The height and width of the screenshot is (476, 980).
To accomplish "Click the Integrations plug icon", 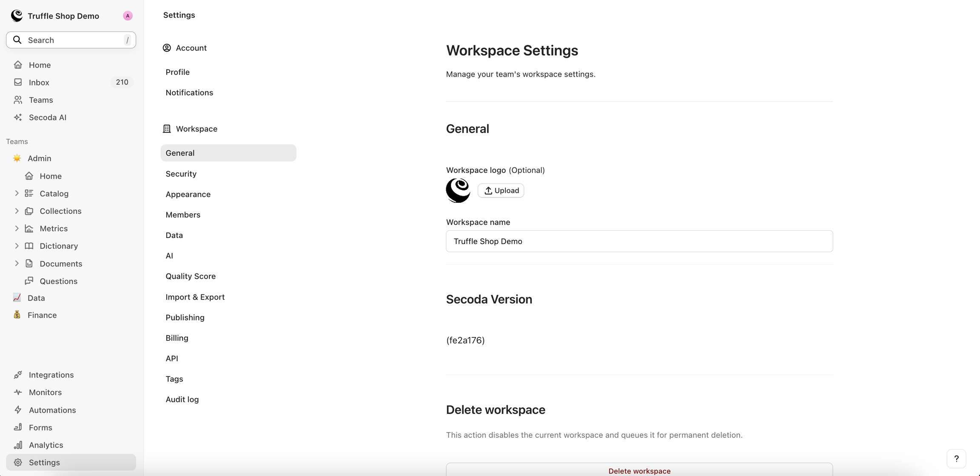I will pyautogui.click(x=18, y=375).
